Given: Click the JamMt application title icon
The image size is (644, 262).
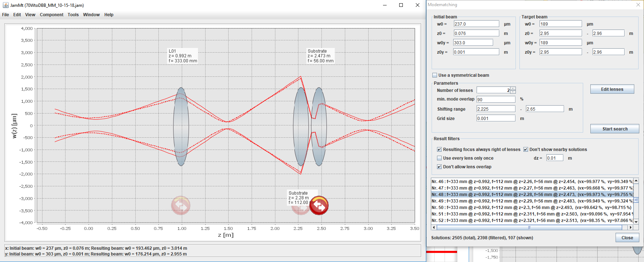Looking at the screenshot, I should coord(5,5).
